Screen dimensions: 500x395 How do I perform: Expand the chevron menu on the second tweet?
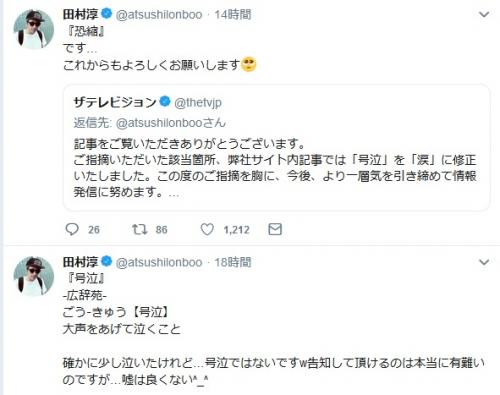pyautogui.click(x=484, y=262)
